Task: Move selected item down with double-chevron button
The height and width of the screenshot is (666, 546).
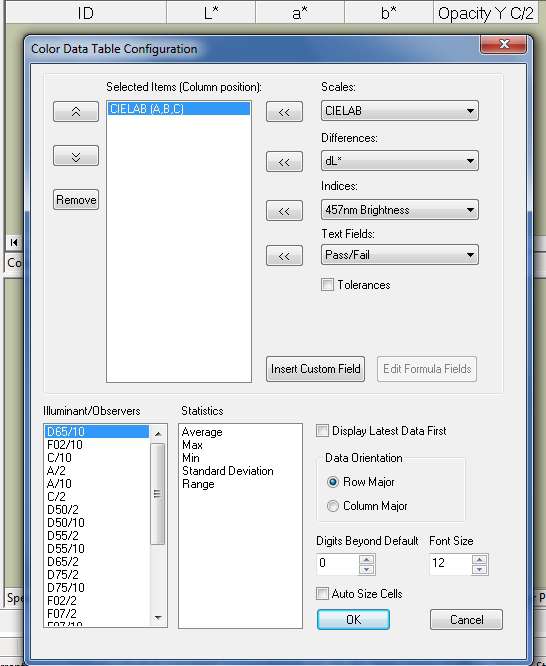Action: pyautogui.click(x=76, y=156)
